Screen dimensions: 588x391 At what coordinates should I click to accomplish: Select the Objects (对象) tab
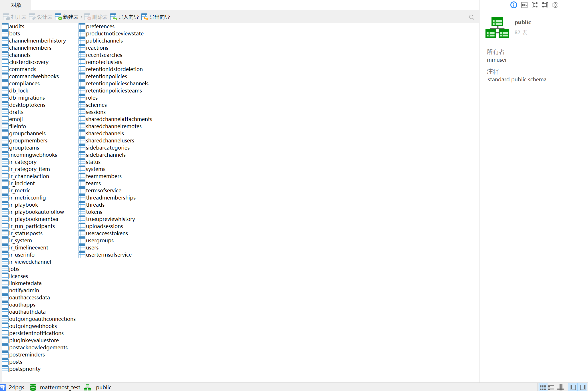click(x=16, y=5)
